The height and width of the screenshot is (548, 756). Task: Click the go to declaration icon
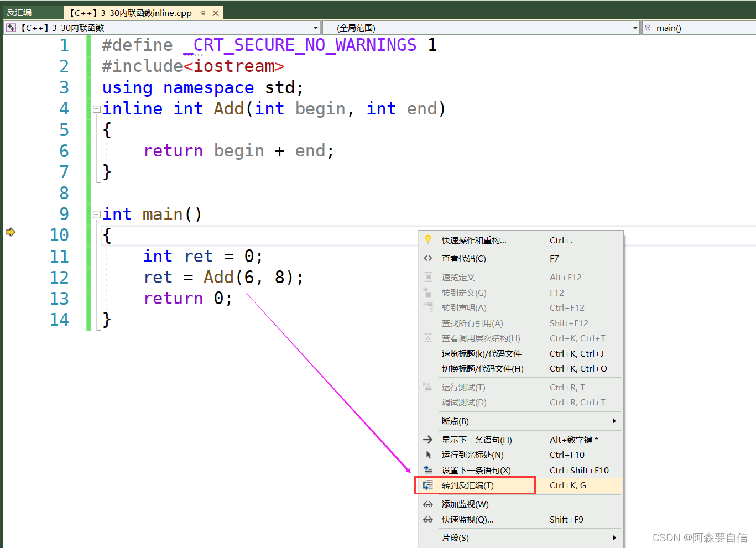(428, 307)
